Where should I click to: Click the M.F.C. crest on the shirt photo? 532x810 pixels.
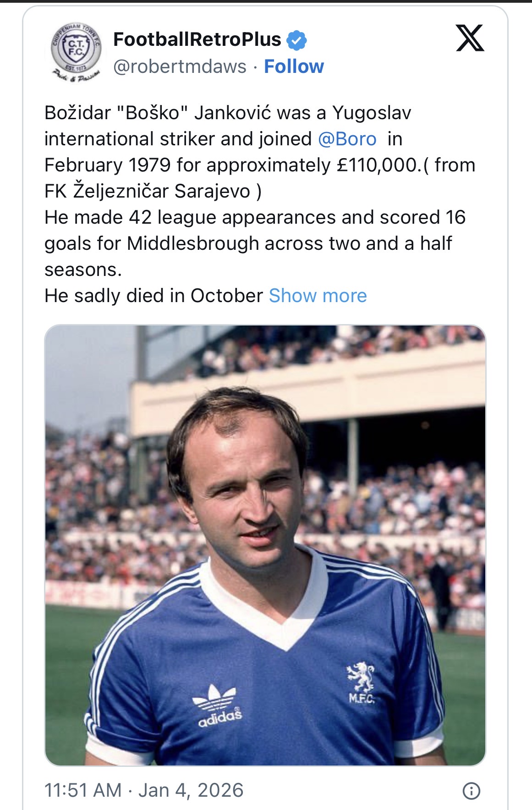[x=361, y=682]
